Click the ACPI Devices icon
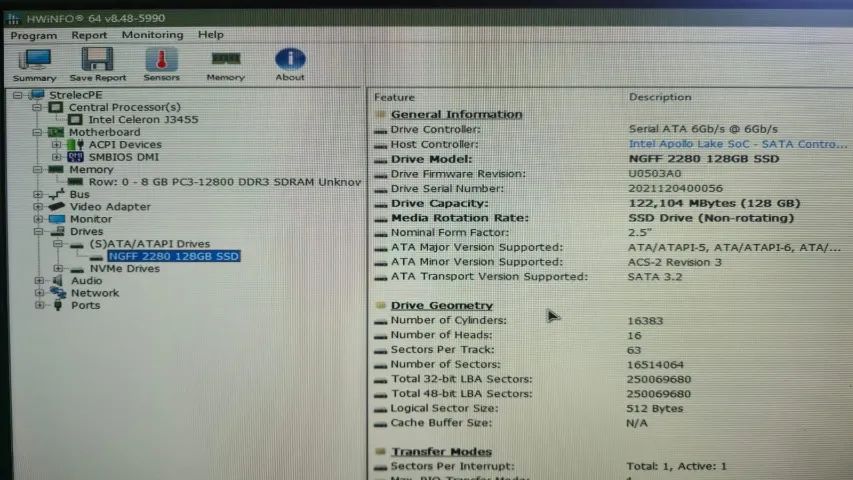 (x=76, y=144)
